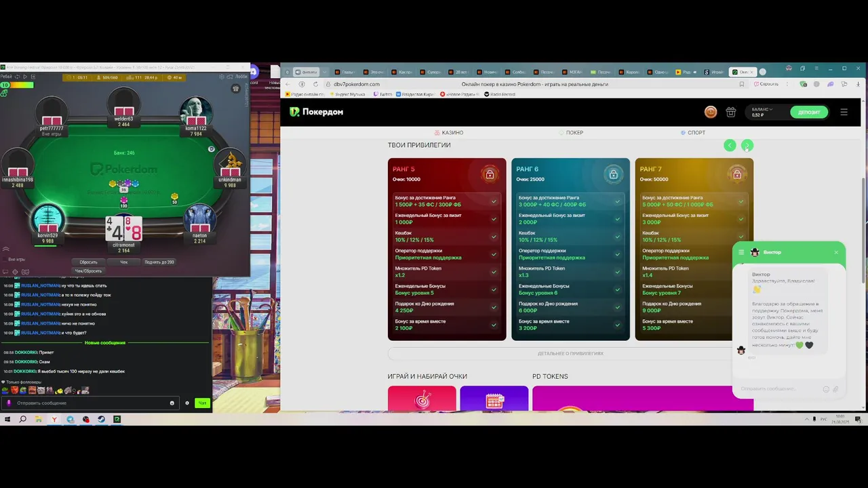This screenshot has width=868, height=488.
Task: Click the browser address bar URL
Action: 357,84
